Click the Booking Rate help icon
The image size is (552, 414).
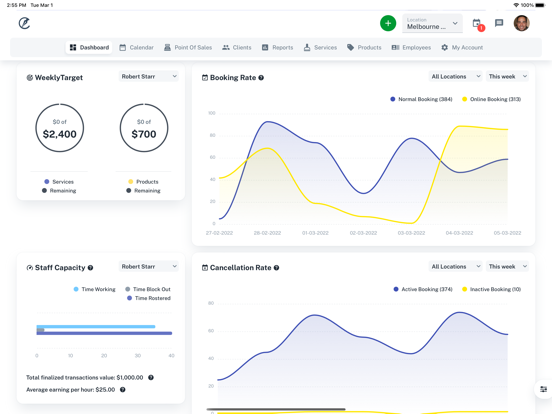(261, 78)
